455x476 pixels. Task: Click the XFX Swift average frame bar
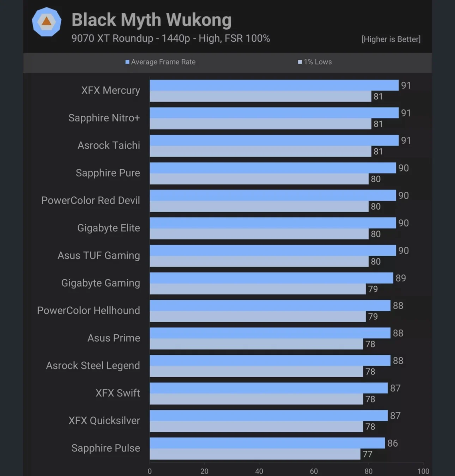click(x=268, y=388)
